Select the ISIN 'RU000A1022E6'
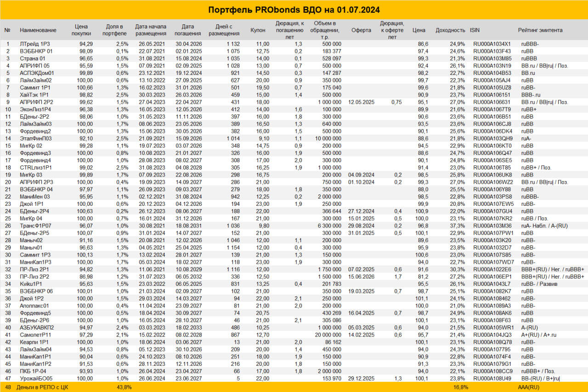Viewport: 588px width, 392px height. [x=492, y=269]
